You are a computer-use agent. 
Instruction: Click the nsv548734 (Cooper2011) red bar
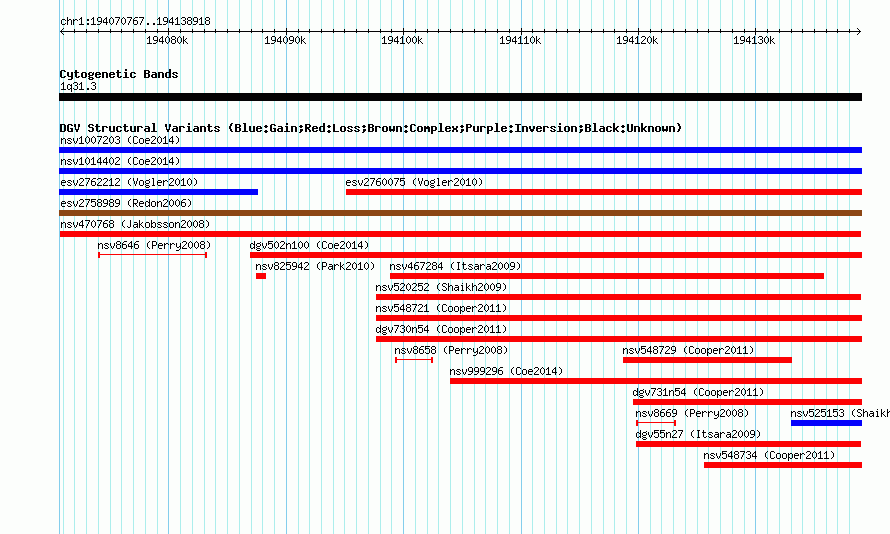coord(783,465)
